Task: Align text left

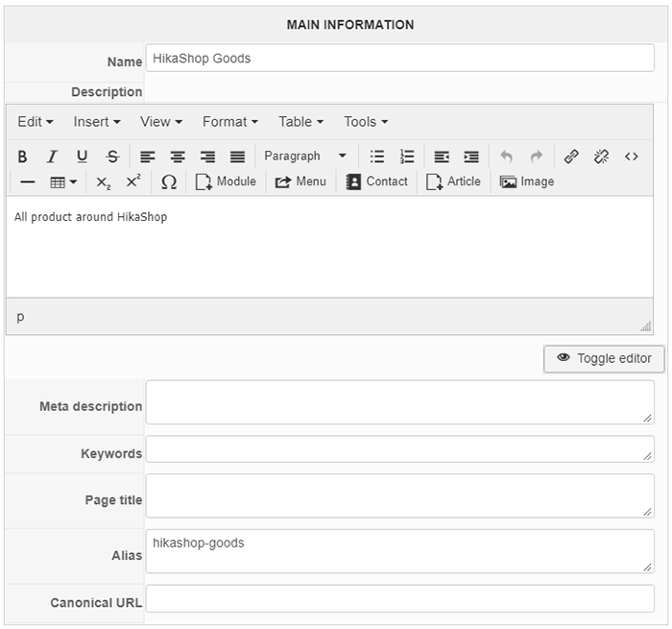Action: point(148,157)
